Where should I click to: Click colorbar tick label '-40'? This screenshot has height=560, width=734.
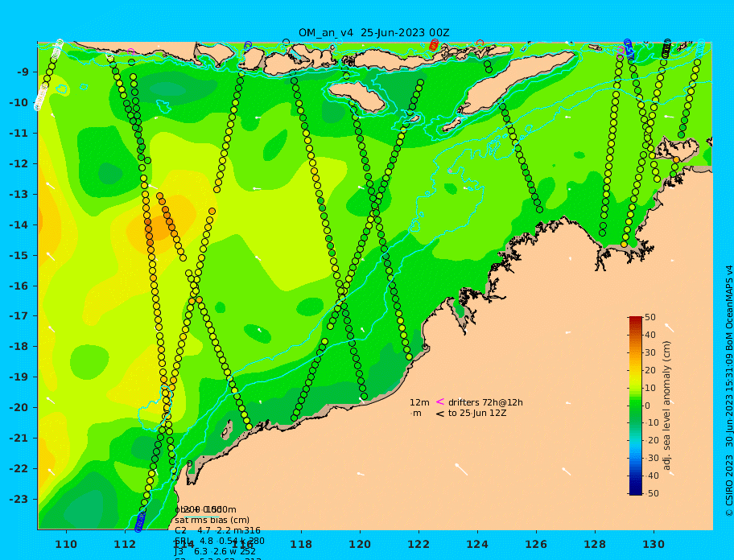click(652, 476)
